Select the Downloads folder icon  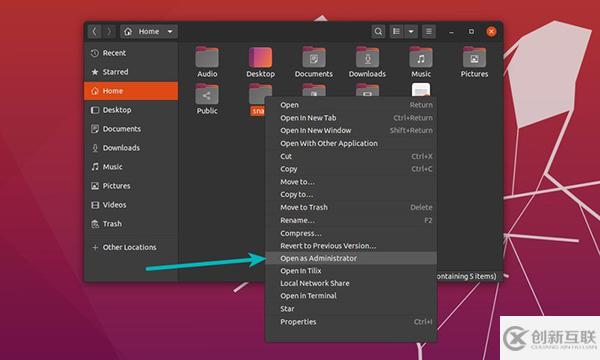click(x=367, y=57)
